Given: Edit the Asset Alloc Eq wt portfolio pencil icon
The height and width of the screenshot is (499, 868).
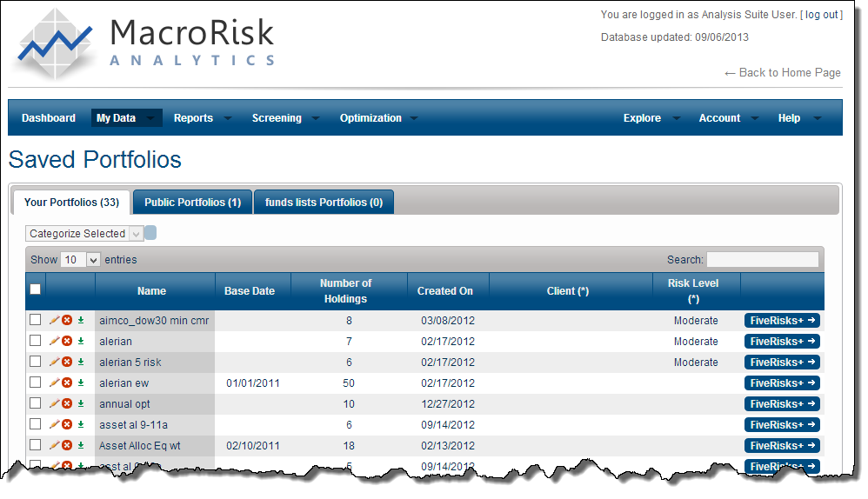Looking at the screenshot, I should coord(54,445).
